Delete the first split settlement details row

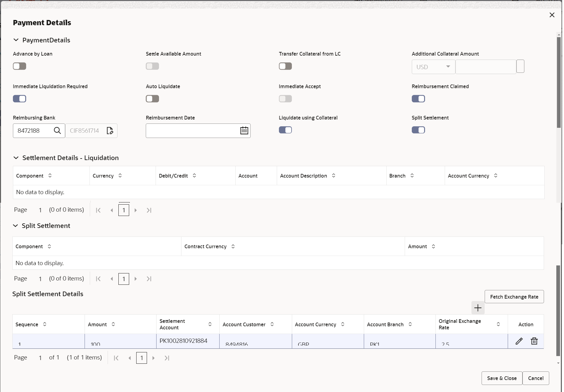534,341
